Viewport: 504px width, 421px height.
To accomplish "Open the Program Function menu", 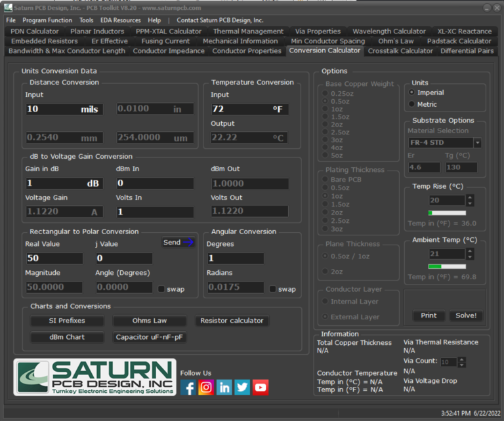I will [x=47, y=20].
